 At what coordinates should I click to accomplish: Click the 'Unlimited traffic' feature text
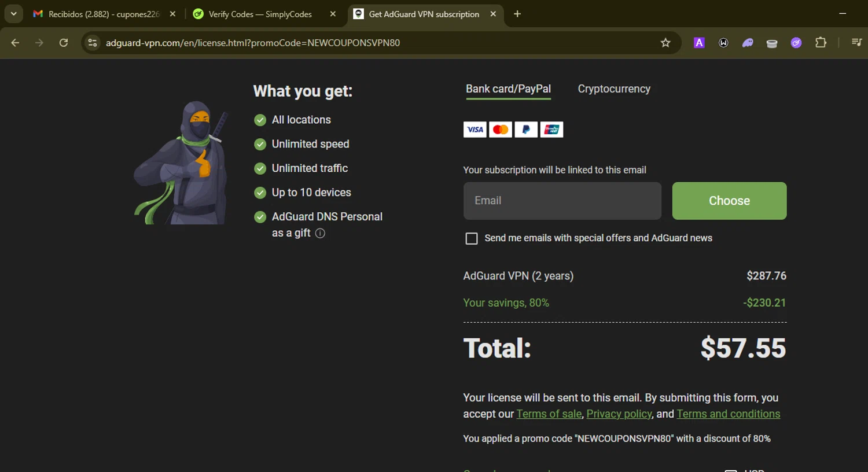[x=310, y=168]
